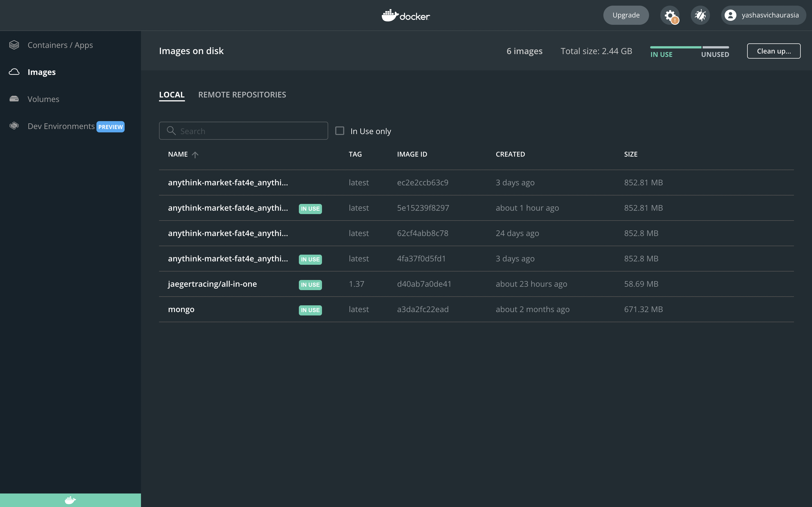812x507 pixels.
Task: Click the Clean up... button
Action: pyautogui.click(x=773, y=51)
